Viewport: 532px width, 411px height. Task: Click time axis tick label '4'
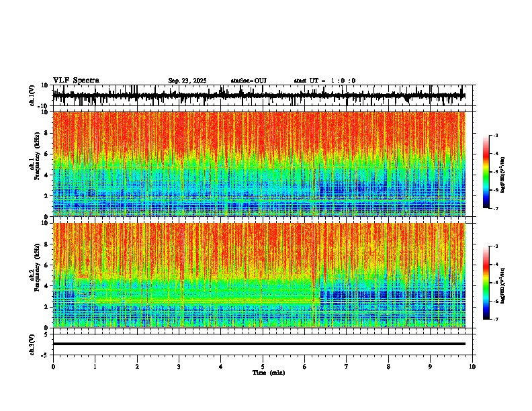click(x=221, y=367)
